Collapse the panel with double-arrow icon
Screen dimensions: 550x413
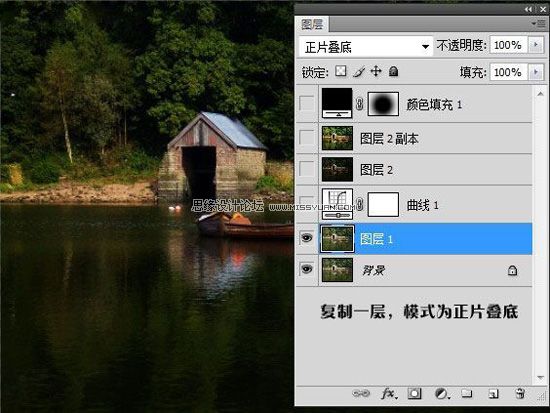528,9
